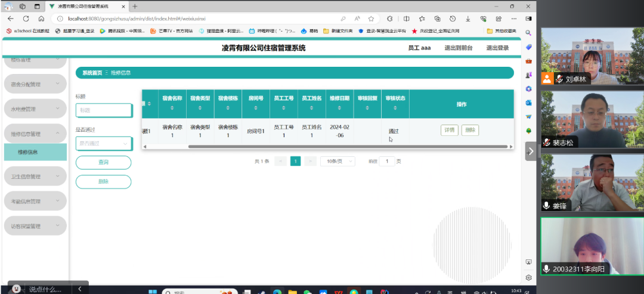
Task: Click the browser home icon
Action: (41, 18)
